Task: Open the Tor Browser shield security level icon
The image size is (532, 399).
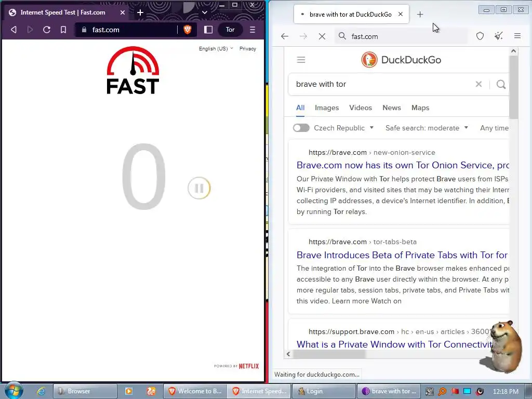Action: tap(480, 36)
